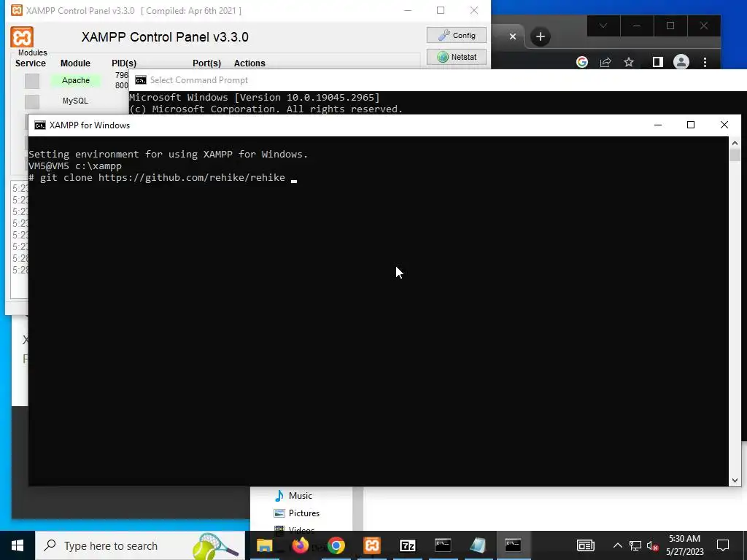747x560 pixels.
Task: Click the Google icon in Chrome toolbar
Action: pos(581,62)
